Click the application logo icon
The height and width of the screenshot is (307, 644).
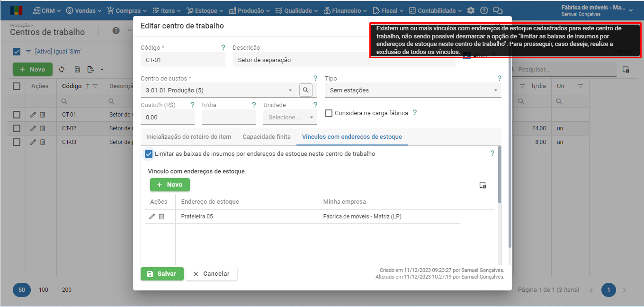[17, 10]
